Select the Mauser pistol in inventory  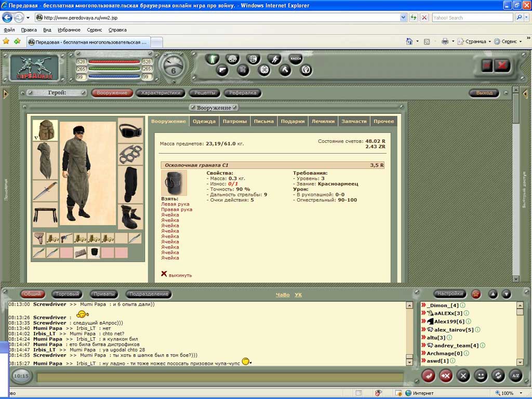point(66,238)
